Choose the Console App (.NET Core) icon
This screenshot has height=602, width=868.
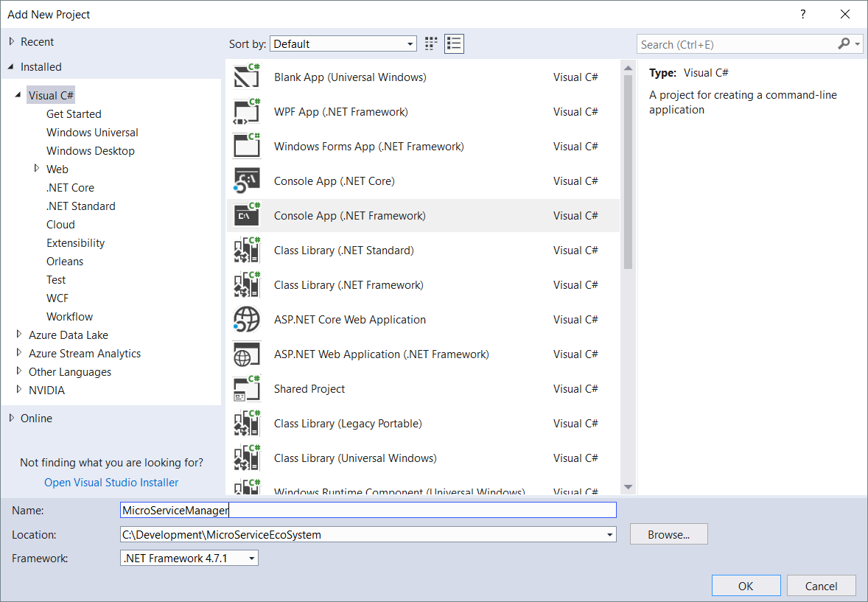click(247, 181)
